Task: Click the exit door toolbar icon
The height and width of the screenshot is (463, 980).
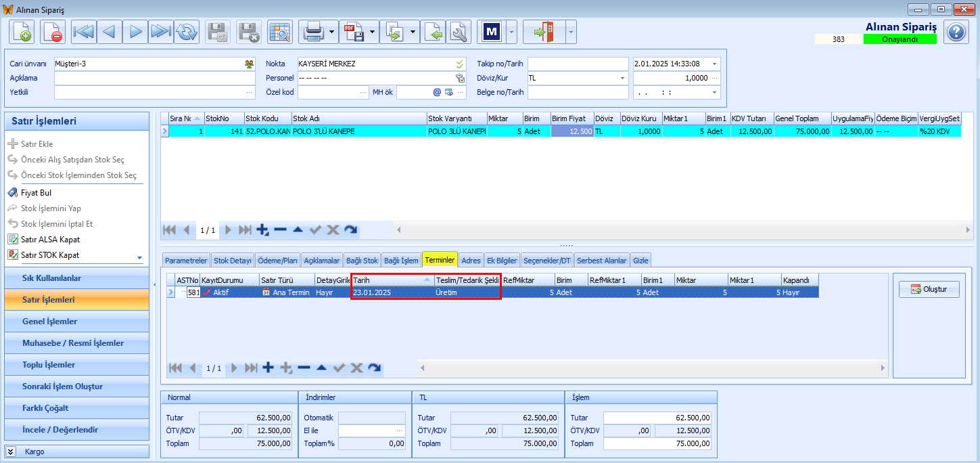Action: point(543,32)
